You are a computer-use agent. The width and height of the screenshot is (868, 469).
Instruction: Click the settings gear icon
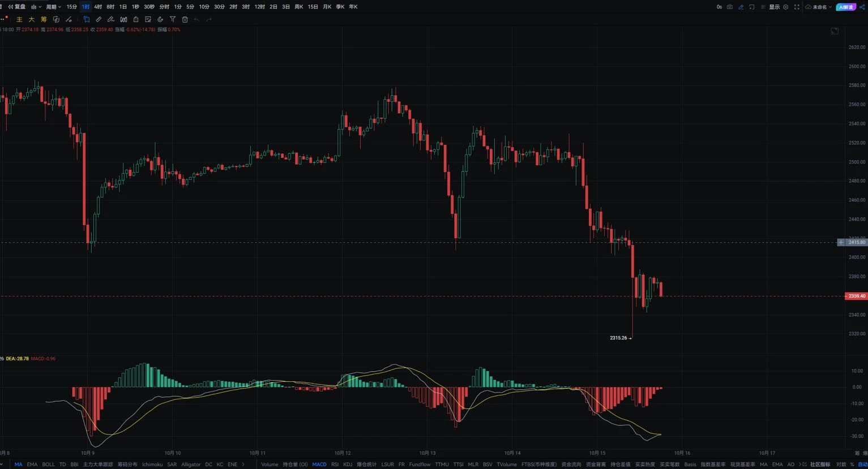click(785, 7)
